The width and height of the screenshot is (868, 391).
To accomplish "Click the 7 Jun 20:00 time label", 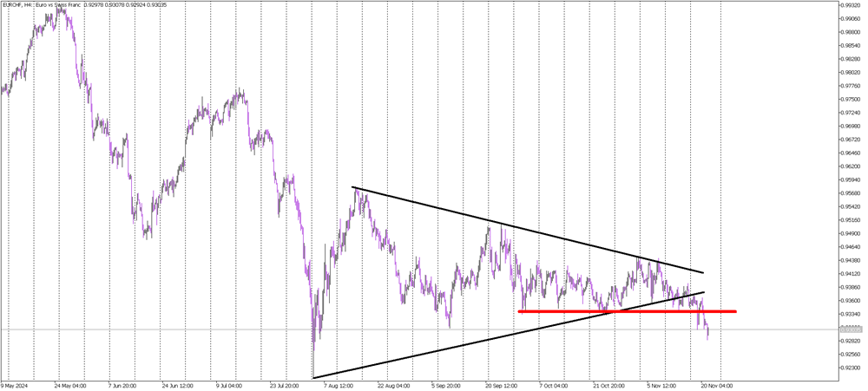I will point(124,386).
